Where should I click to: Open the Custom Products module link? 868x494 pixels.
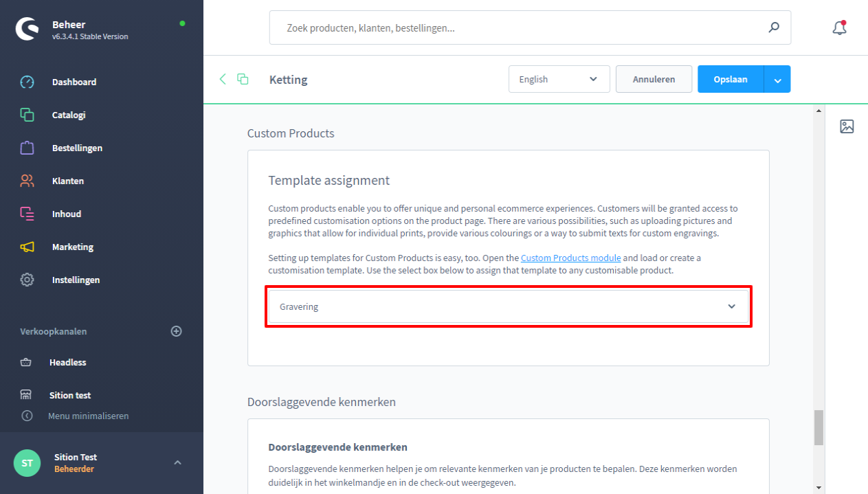(570, 258)
